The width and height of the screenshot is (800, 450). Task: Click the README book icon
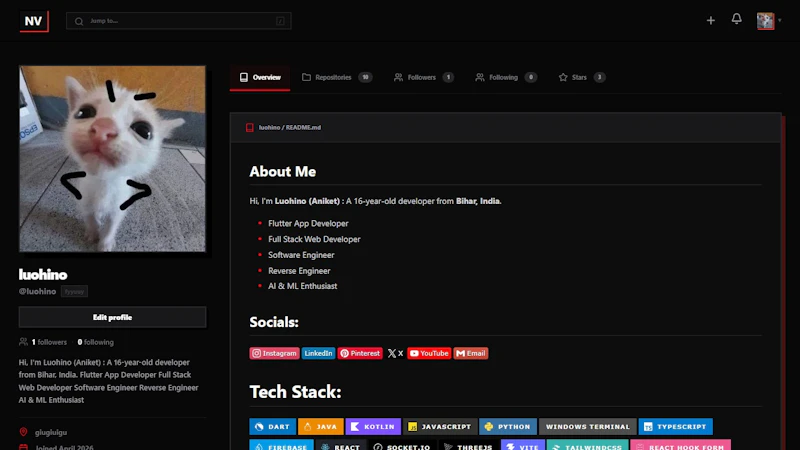(249, 128)
